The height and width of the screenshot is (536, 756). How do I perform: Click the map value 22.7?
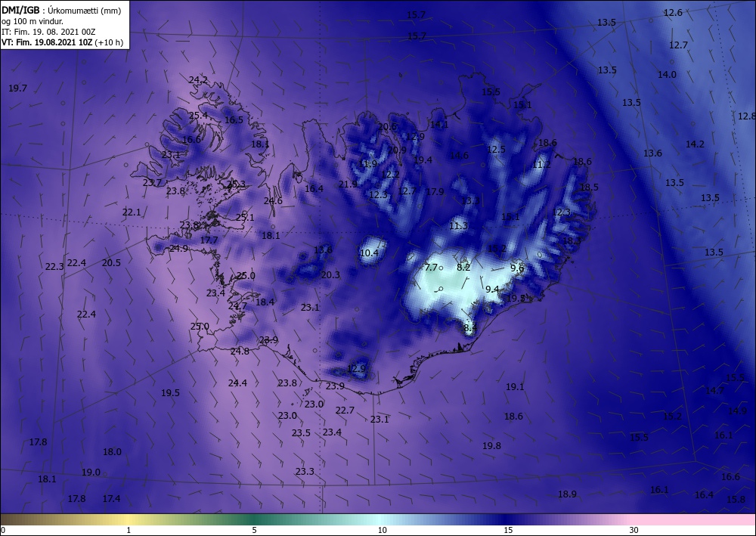(345, 411)
